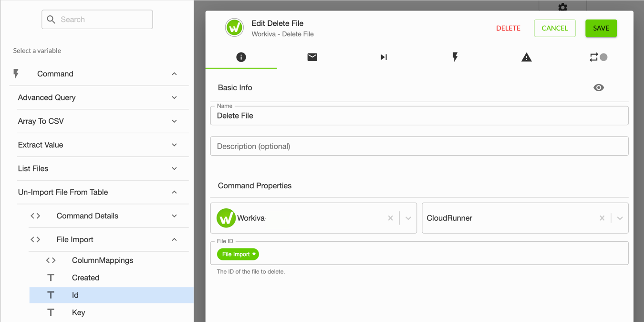Expand the Command Details node
The width and height of the screenshot is (644, 322).
(x=174, y=216)
